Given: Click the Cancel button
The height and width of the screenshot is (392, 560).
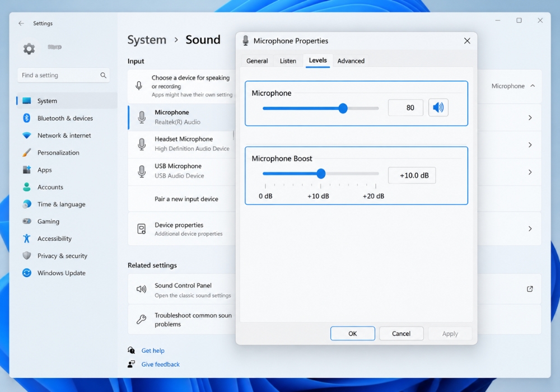Looking at the screenshot, I should pyautogui.click(x=401, y=333).
